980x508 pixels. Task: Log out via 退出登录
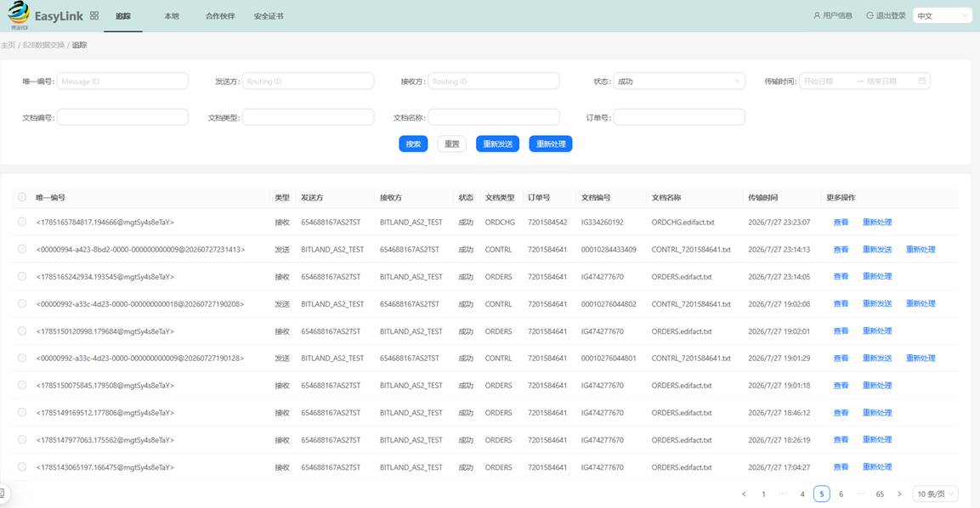886,15
